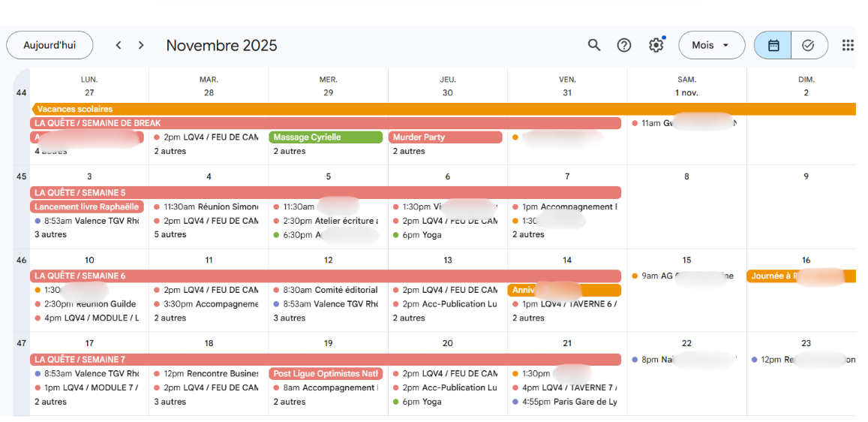Go to previous month with left chevron
Screen dimensions: 868x422
click(x=119, y=45)
